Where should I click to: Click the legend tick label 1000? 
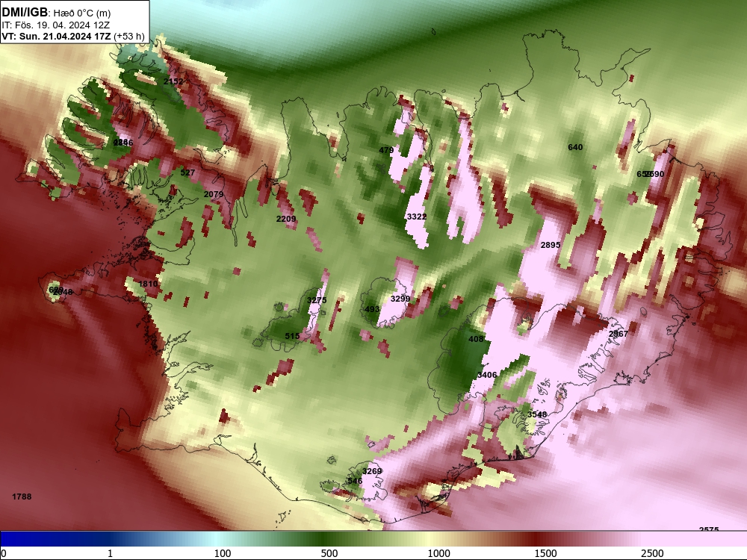438,553
